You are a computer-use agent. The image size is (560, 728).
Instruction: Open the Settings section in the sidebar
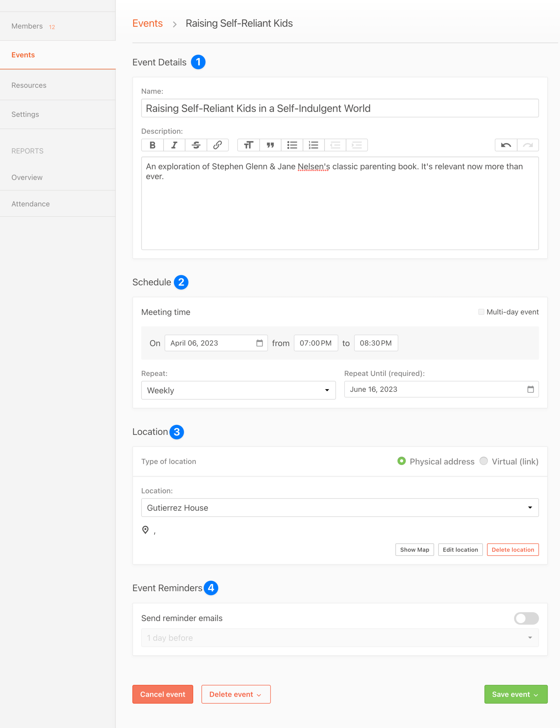25,114
